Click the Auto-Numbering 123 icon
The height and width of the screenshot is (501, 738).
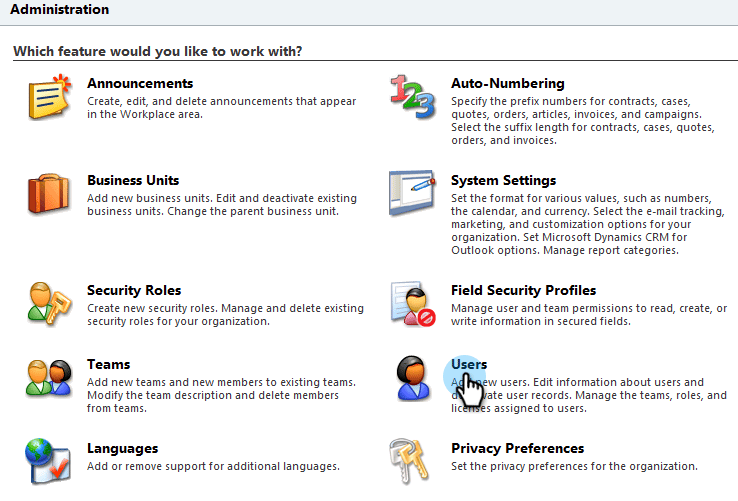(x=413, y=97)
